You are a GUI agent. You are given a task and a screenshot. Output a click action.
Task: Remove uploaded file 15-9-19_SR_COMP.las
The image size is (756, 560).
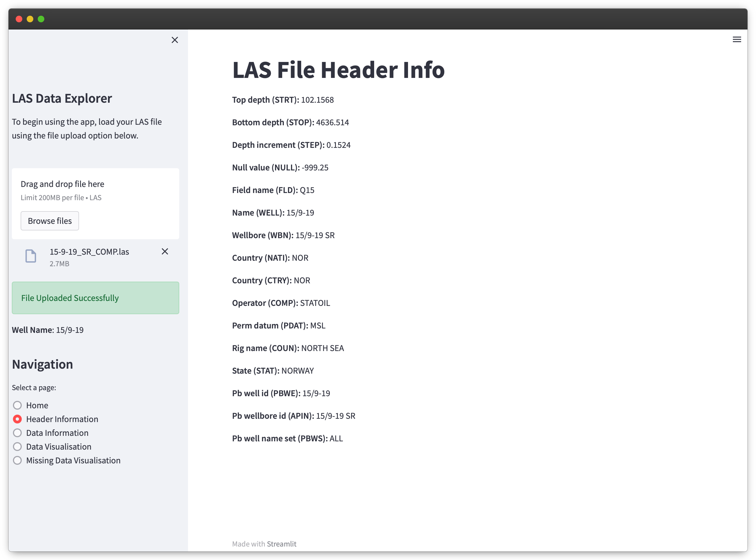pyautogui.click(x=165, y=252)
